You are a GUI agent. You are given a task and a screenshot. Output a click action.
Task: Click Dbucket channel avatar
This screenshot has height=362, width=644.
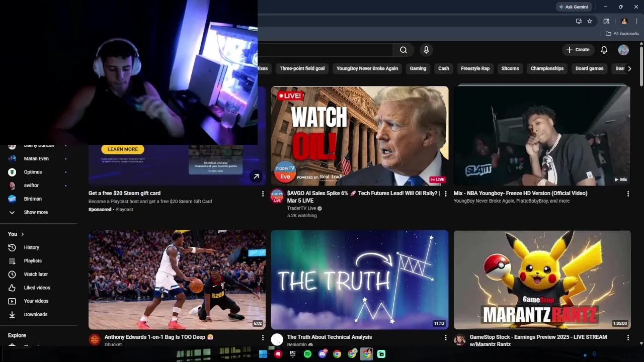click(95, 340)
